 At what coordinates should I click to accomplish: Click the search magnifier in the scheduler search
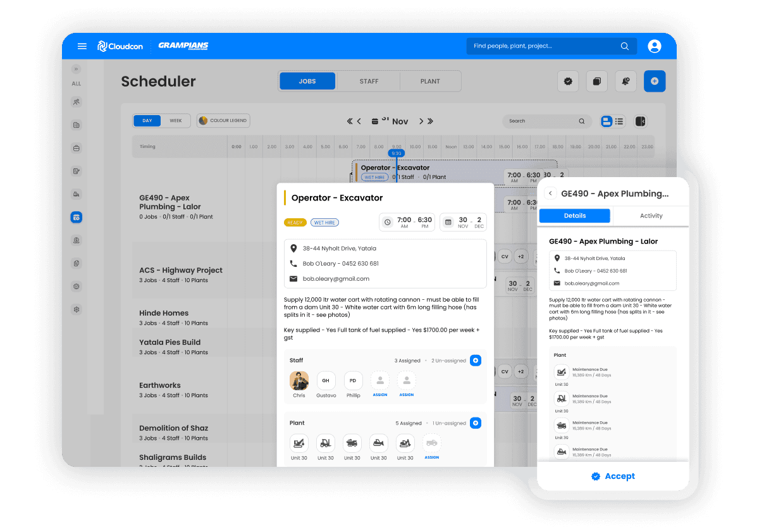(582, 121)
